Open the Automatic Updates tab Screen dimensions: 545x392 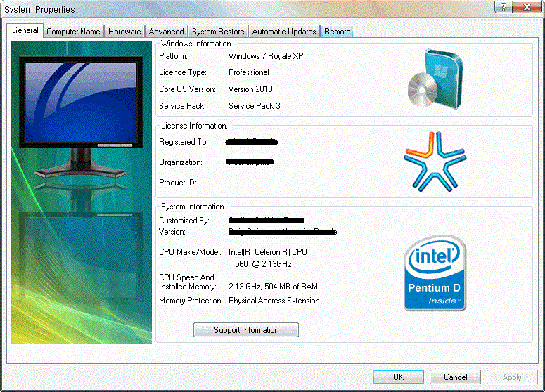284,32
